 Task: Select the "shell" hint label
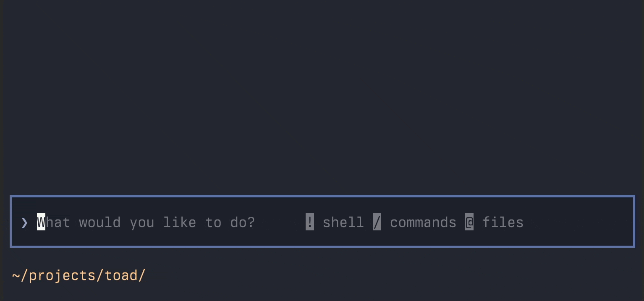pyautogui.click(x=343, y=222)
